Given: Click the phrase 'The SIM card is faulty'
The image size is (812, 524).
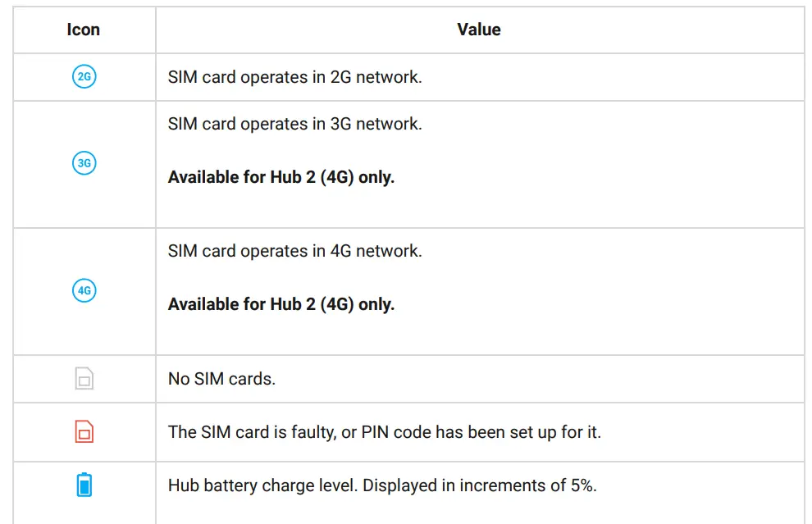Looking at the screenshot, I should tap(251, 431).
